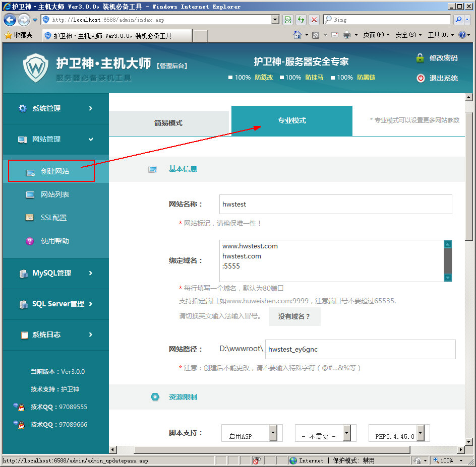Click the 创建网站 sidebar icon
476x467 pixels.
[30, 172]
